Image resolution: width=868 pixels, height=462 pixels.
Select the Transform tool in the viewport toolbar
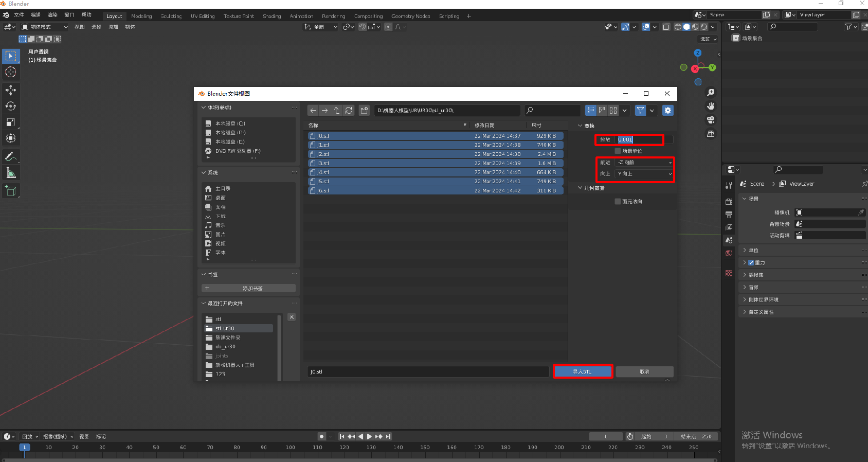11,138
